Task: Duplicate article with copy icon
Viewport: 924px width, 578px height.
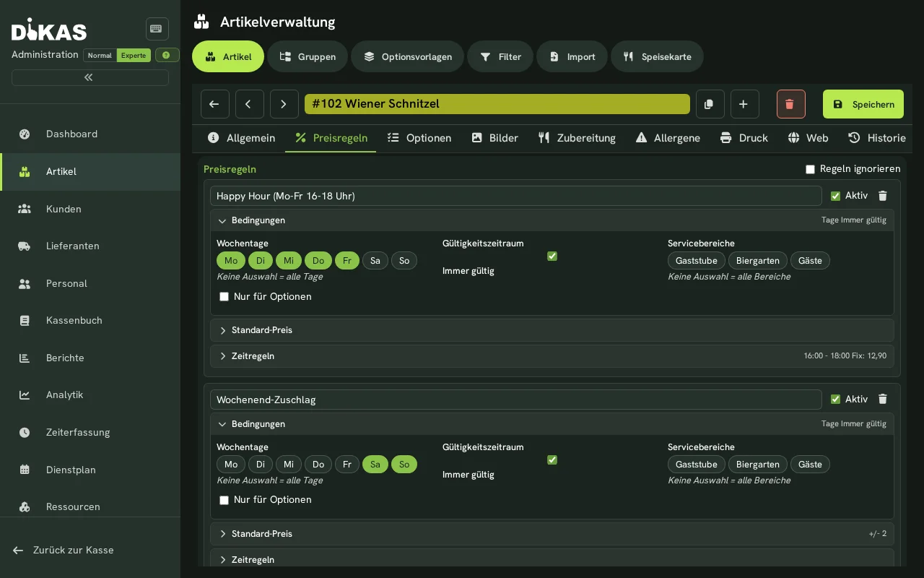Action: tap(710, 104)
